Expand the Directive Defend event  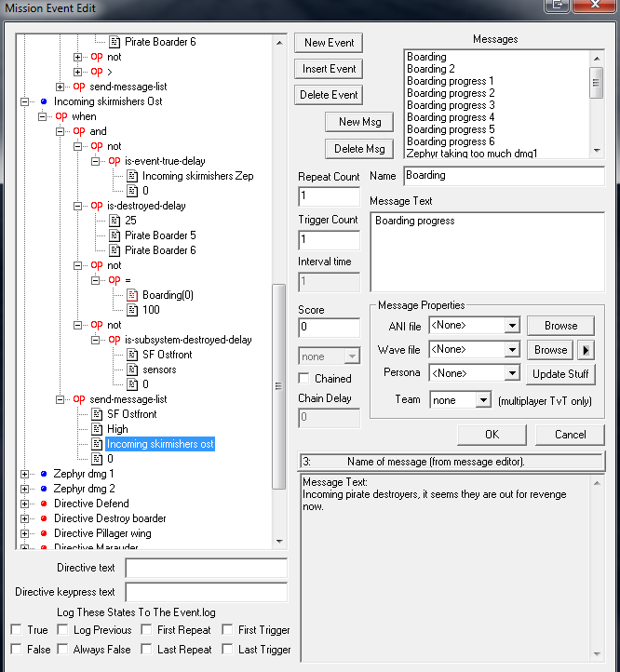coord(24,504)
